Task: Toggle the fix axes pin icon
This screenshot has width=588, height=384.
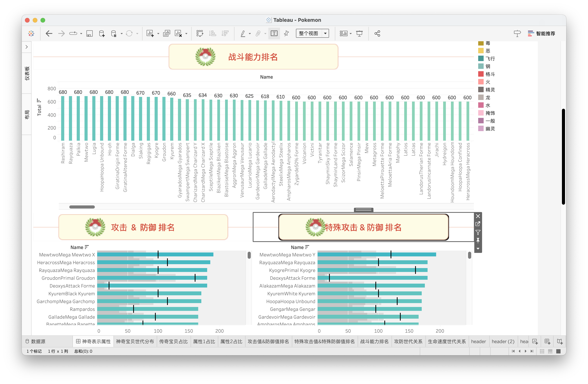Action: coord(286,33)
